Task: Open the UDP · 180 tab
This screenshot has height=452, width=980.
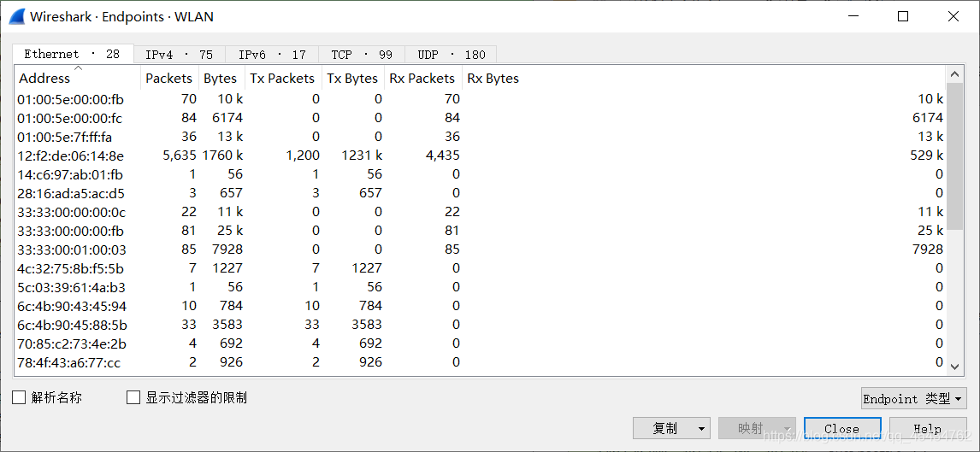Action: [452, 55]
